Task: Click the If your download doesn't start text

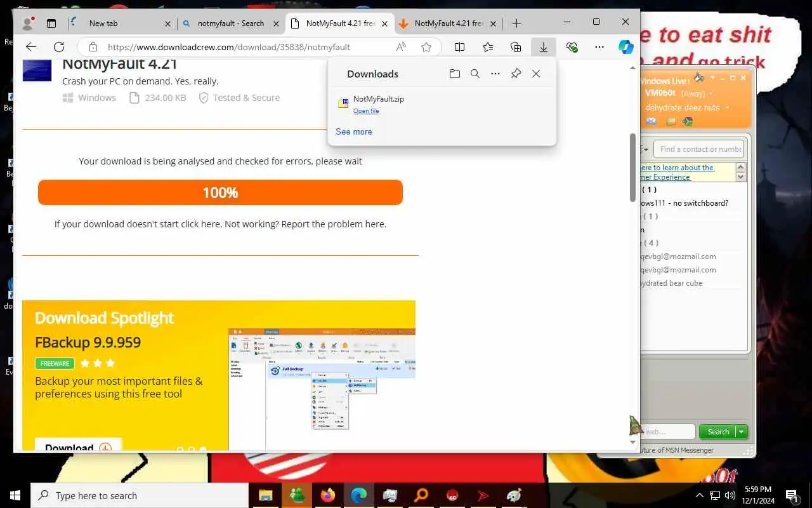Action: (x=220, y=224)
